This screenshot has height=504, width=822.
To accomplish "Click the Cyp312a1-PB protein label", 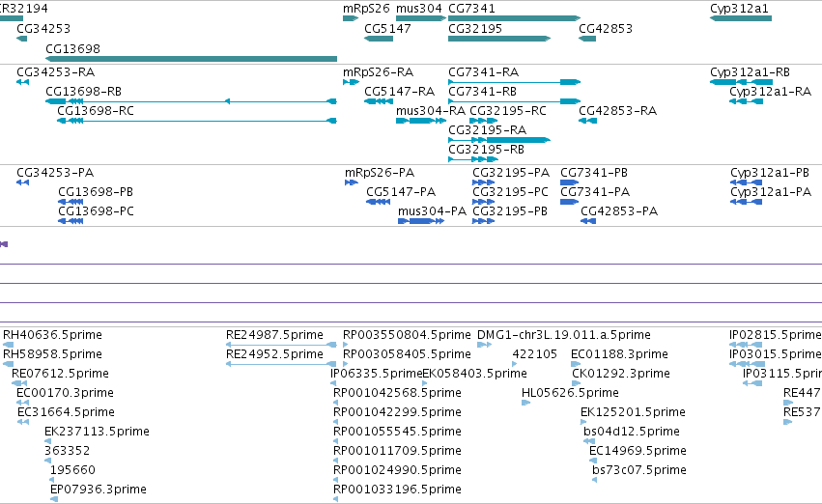I will [x=770, y=173].
